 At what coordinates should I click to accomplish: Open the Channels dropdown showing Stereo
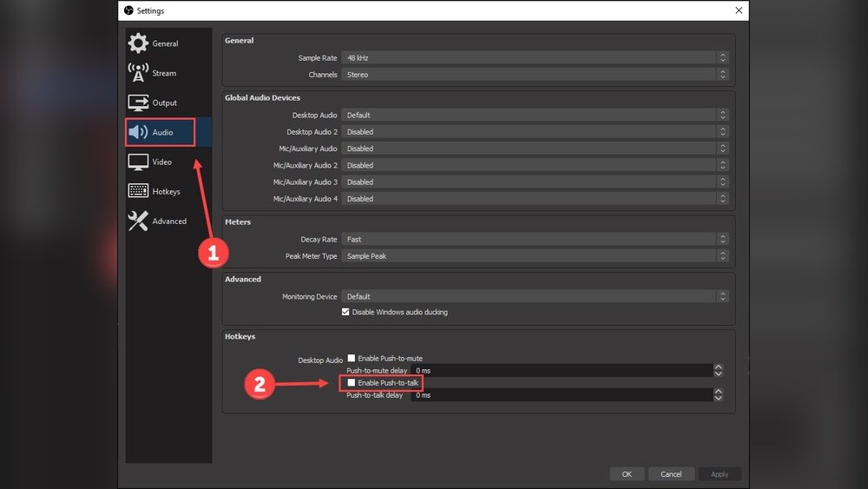coord(535,74)
